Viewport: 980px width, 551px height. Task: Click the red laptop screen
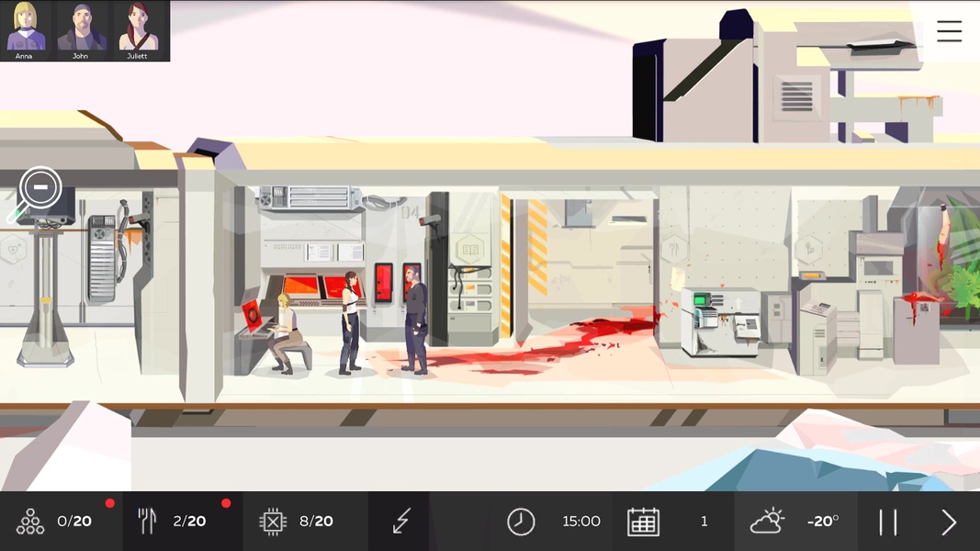[252, 316]
